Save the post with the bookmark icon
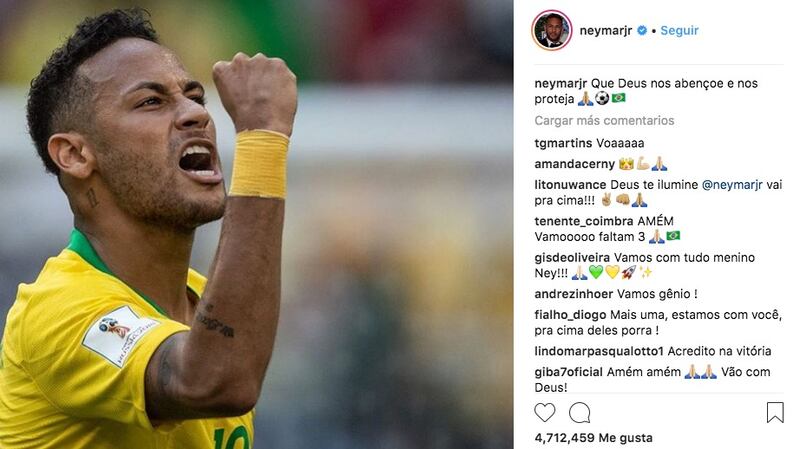The image size is (800, 449). [x=775, y=412]
